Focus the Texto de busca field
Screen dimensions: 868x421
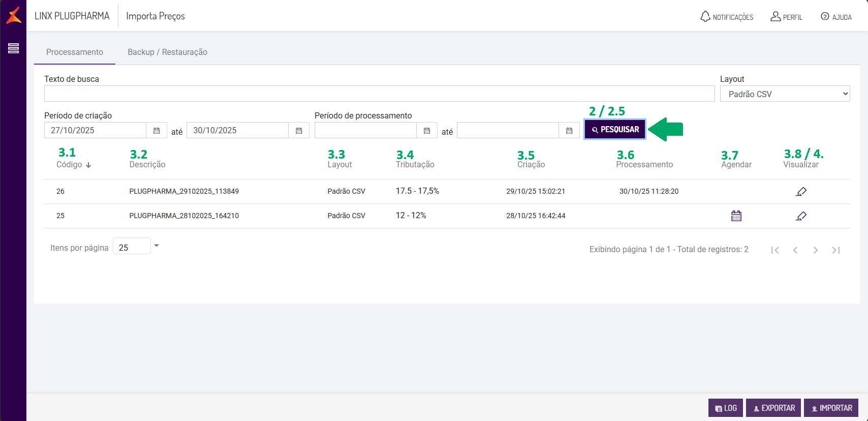pyautogui.click(x=379, y=94)
